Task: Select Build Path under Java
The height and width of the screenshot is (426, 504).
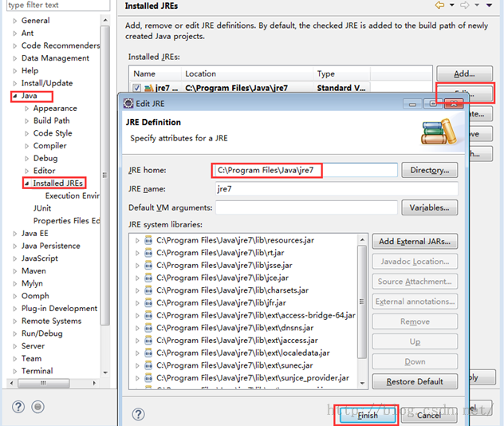Action: click(51, 120)
